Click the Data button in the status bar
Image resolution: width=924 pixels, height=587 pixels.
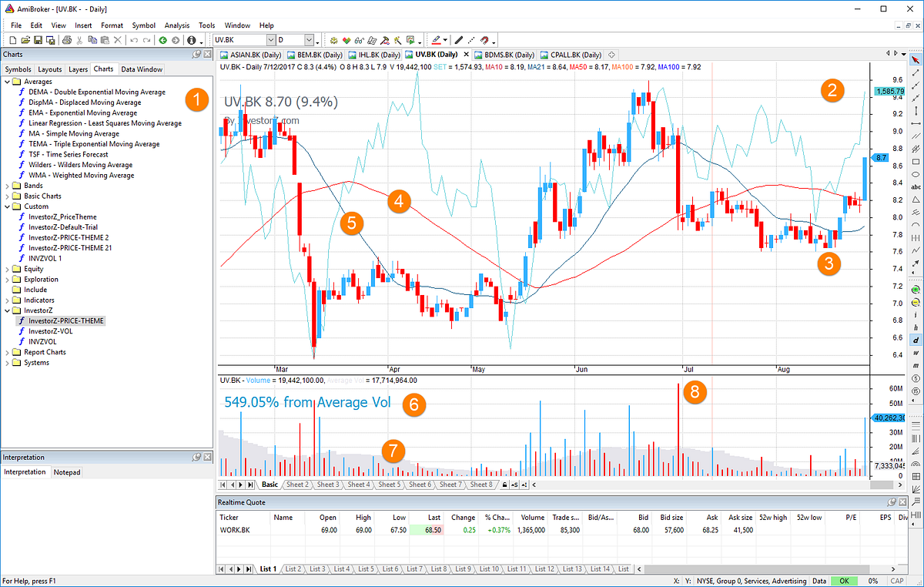tap(819, 581)
